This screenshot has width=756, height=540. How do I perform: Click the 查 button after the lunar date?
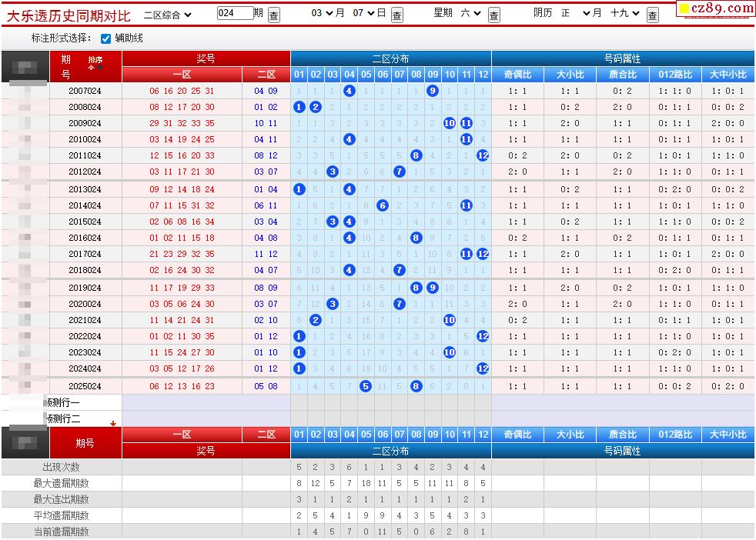coord(653,15)
